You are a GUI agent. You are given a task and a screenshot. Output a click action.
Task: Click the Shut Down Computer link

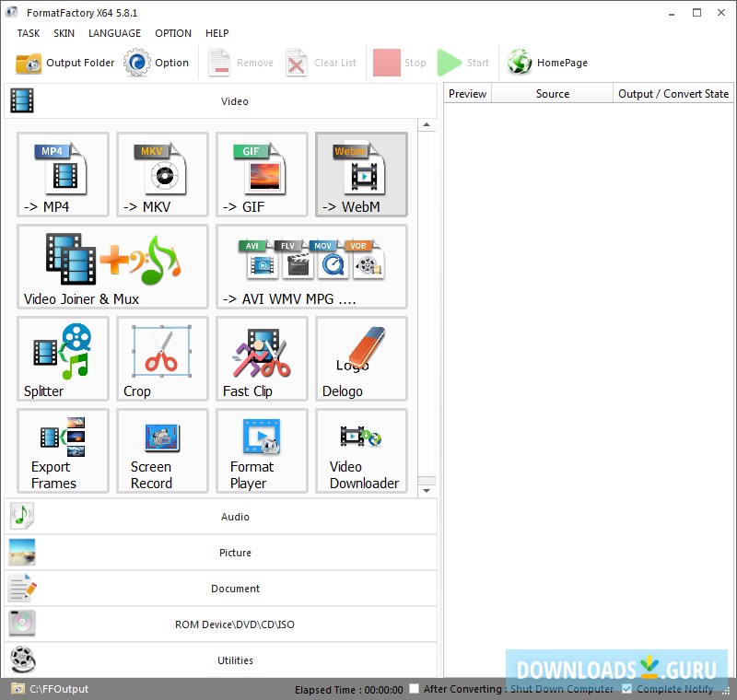click(x=562, y=689)
